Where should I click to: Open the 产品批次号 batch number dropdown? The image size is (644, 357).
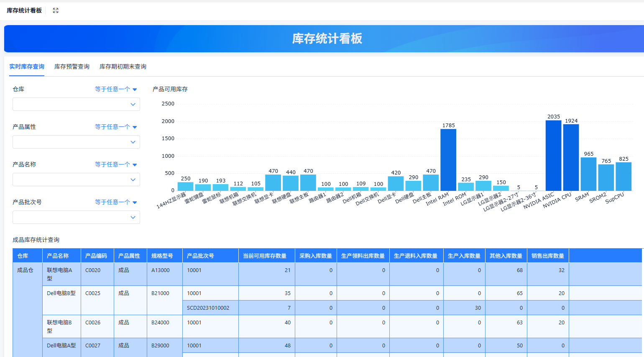point(76,217)
